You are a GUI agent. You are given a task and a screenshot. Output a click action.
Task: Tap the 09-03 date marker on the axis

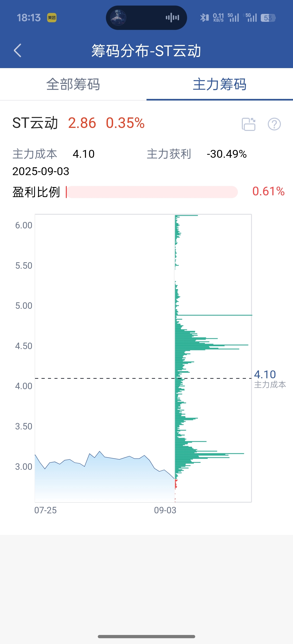[x=165, y=510]
